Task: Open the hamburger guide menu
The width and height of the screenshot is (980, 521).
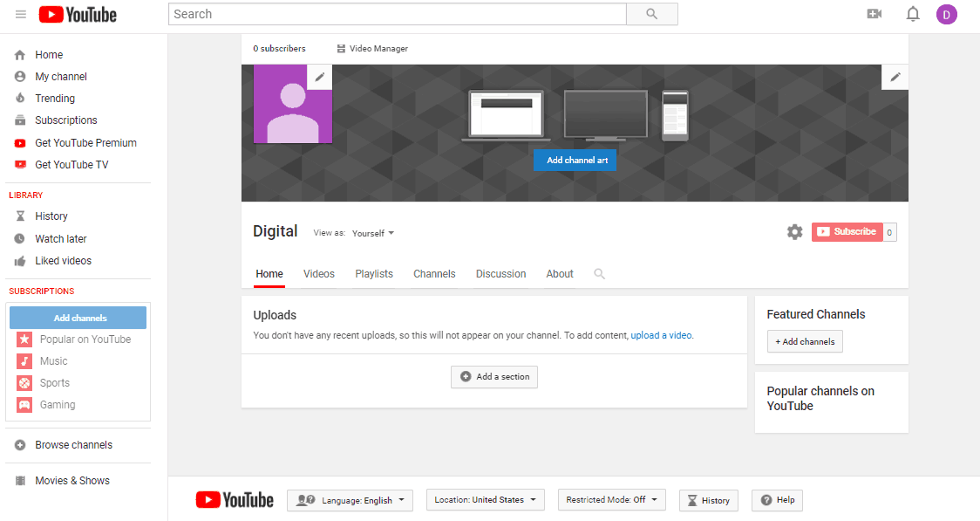Action: coord(21,14)
